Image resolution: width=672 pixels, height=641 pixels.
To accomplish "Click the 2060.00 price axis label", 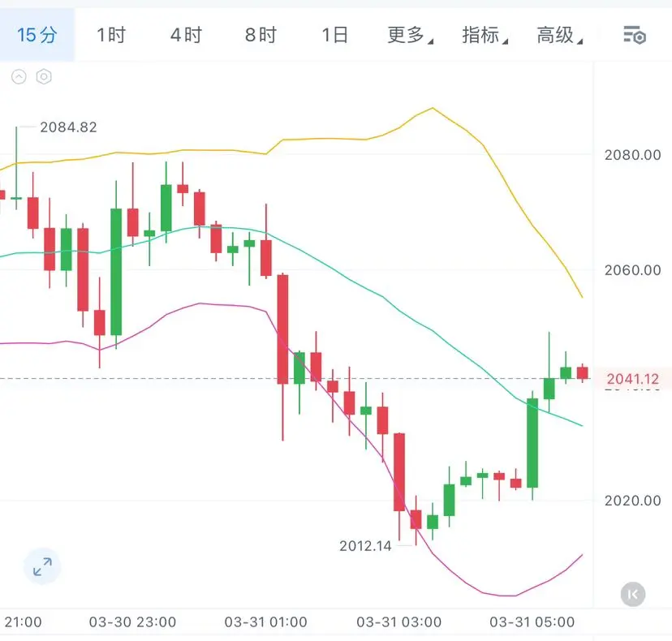I will (x=632, y=270).
